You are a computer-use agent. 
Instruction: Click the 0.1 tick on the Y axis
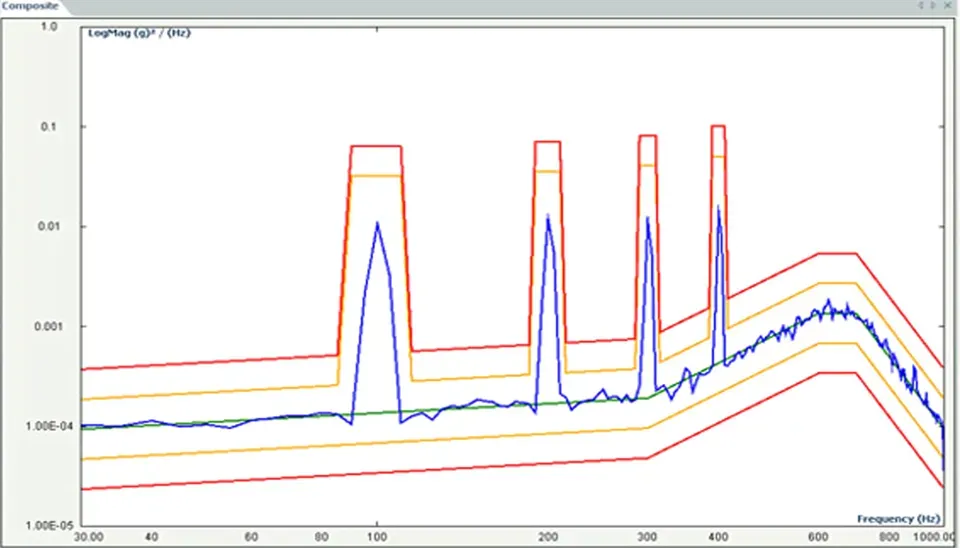[48, 127]
